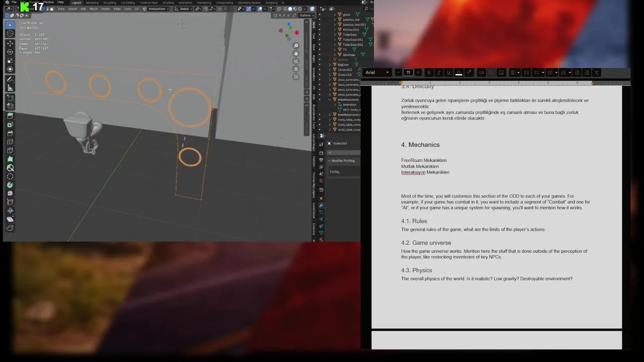Increase font size plus button
Screen dimensions: 644x362
pyautogui.click(x=418, y=72)
